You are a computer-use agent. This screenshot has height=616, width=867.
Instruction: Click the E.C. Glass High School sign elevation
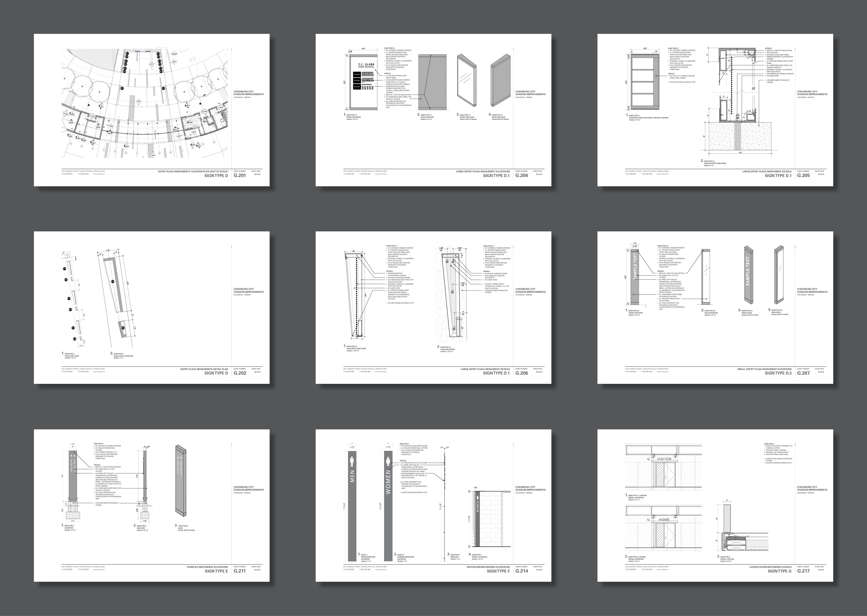tap(364, 83)
